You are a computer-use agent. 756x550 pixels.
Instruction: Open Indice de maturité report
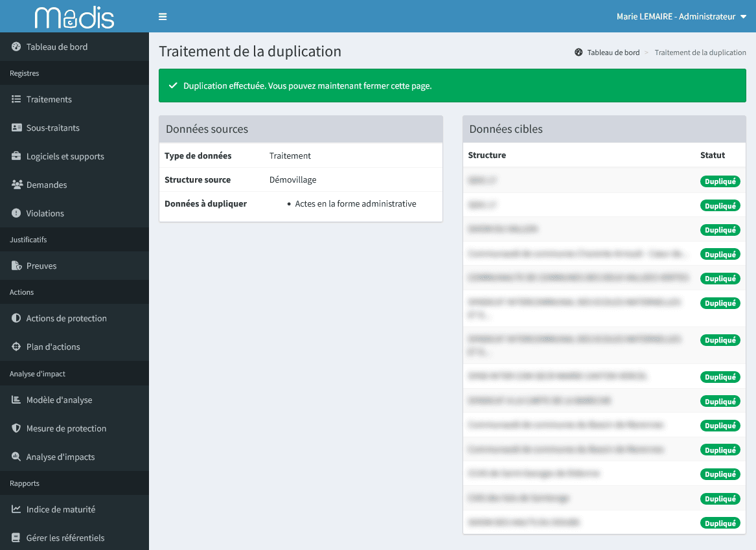pos(60,509)
